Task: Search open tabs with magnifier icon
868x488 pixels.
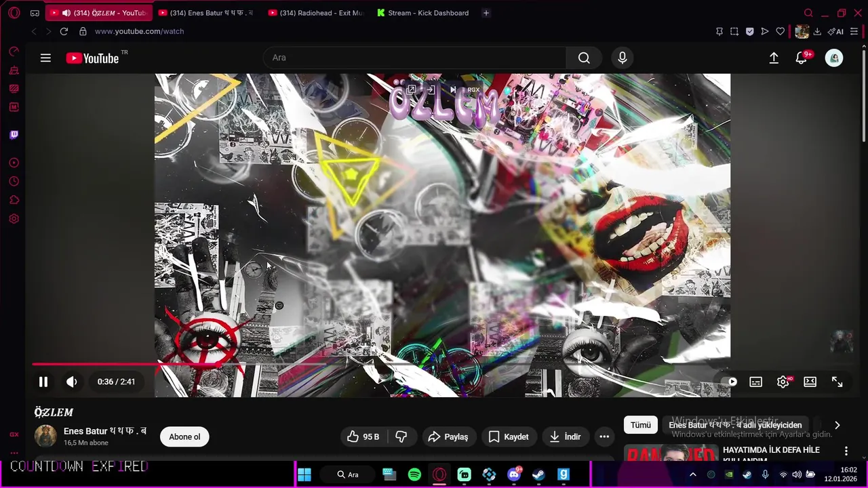Action: pyautogui.click(x=808, y=13)
